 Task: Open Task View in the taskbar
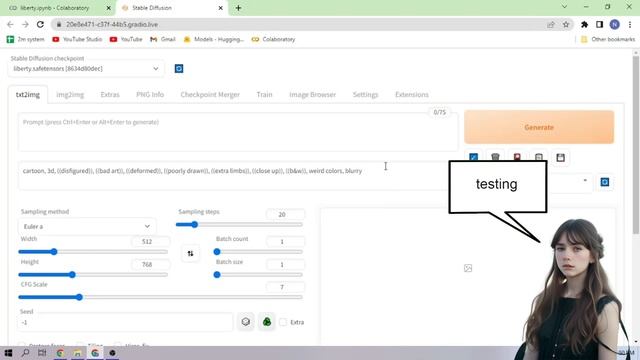click(42, 353)
